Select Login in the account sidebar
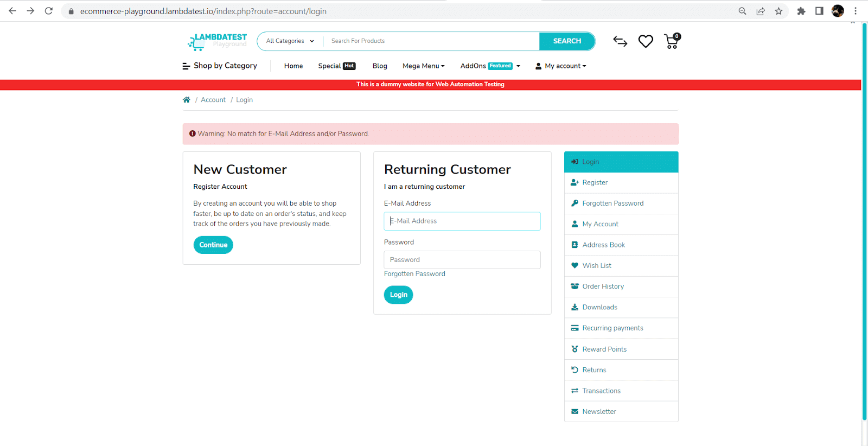Screen dimensions: 868x446 [621, 162]
